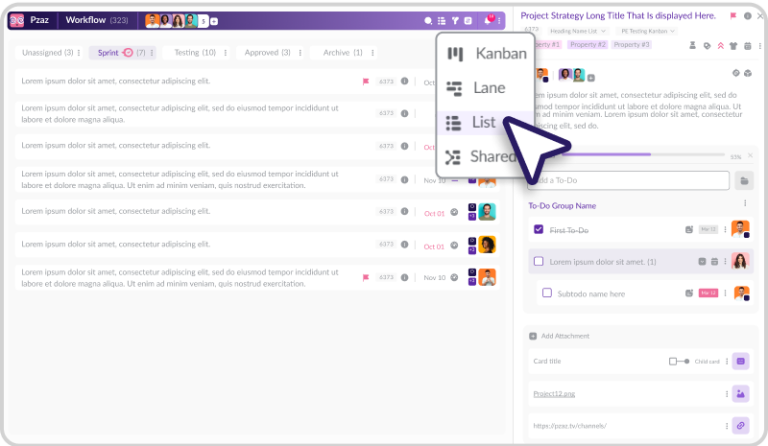The width and height of the screenshot is (768, 446).
Task: Click the Add Attachment button
Action: (567, 336)
